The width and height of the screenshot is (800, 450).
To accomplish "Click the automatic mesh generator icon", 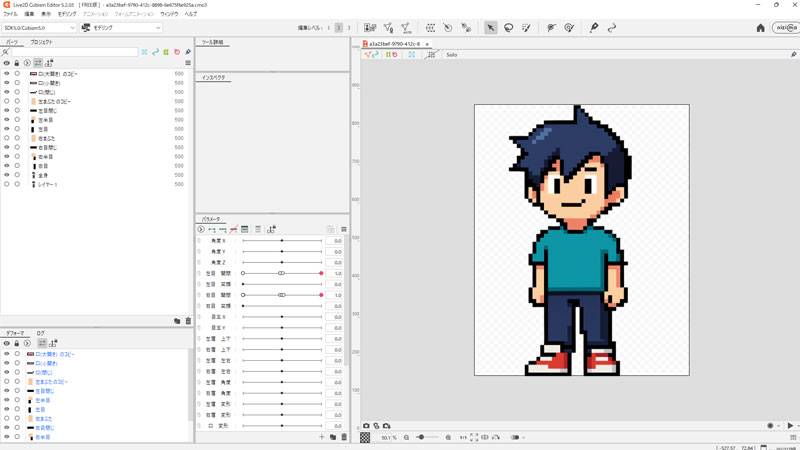I will tap(406, 28).
